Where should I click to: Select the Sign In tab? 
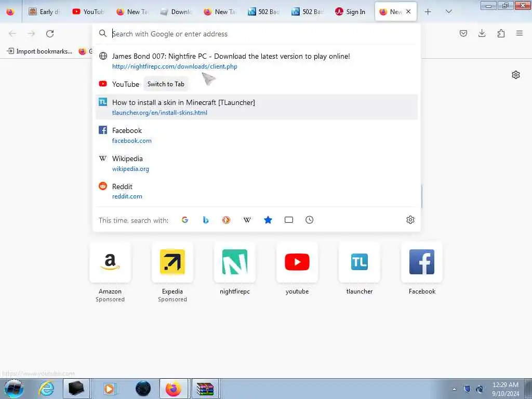pyautogui.click(x=352, y=12)
